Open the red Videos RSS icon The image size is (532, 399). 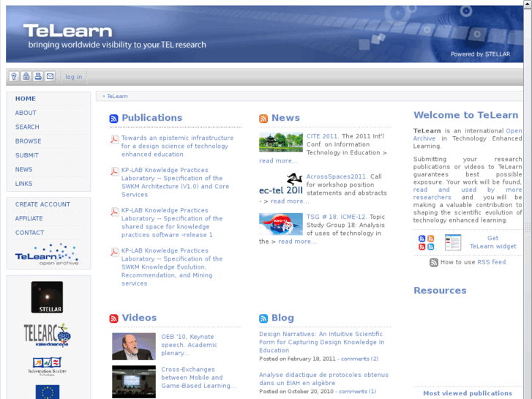[113, 318]
